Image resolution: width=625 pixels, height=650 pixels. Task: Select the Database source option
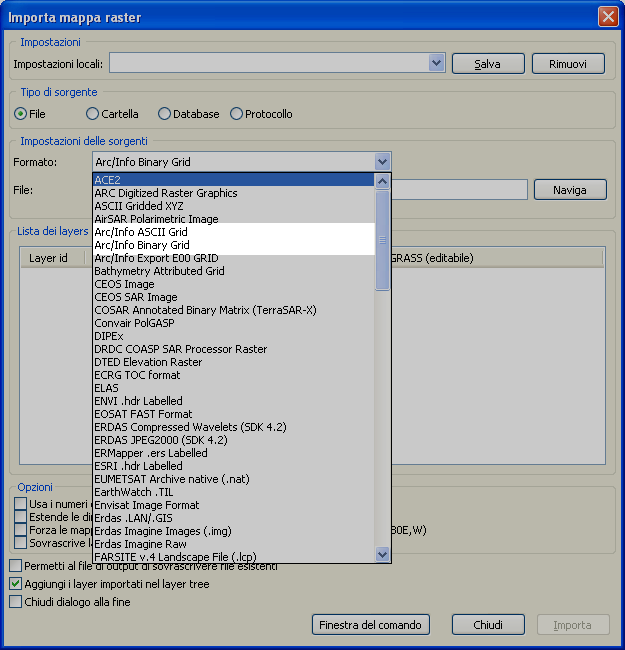coord(165,114)
